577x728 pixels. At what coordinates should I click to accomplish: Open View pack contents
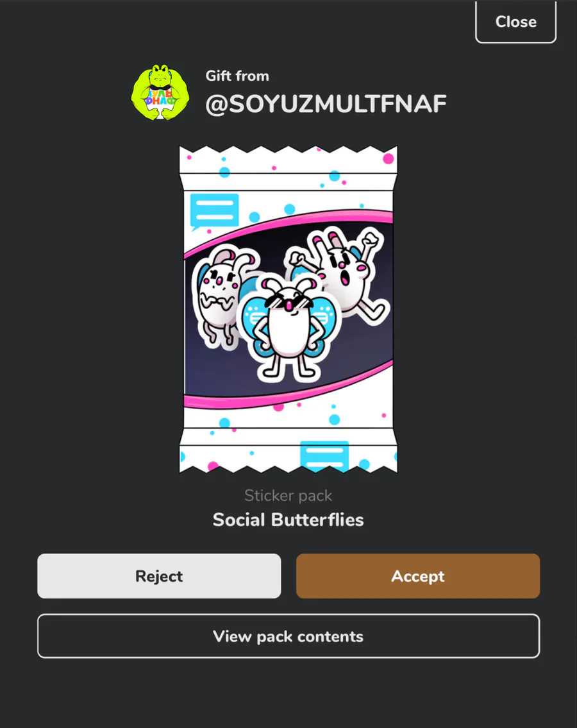(x=288, y=636)
